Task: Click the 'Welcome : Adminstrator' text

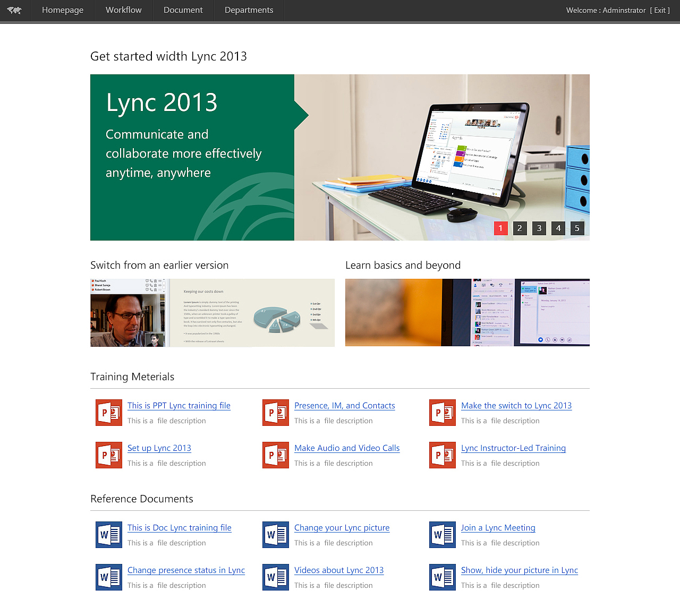Action: pyautogui.click(x=606, y=10)
